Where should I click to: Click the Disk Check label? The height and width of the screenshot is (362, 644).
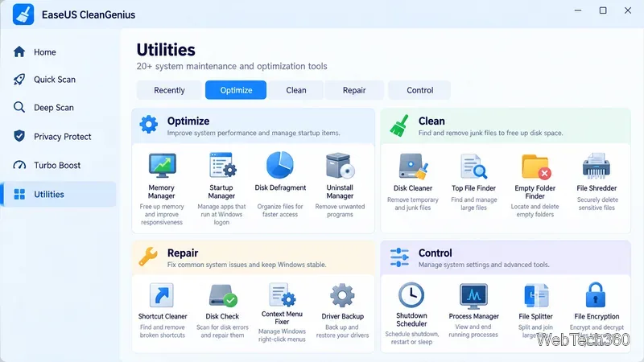click(x=222, y=316)
